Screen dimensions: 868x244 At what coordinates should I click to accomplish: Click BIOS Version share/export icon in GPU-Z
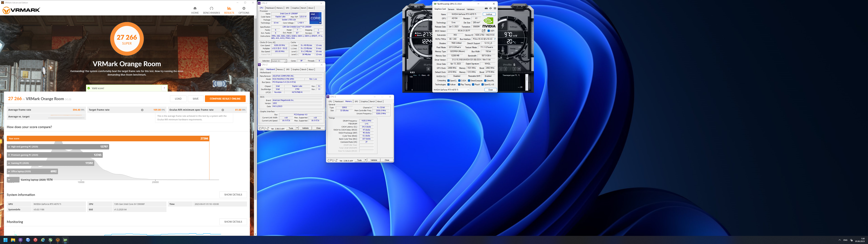point(484,31)
